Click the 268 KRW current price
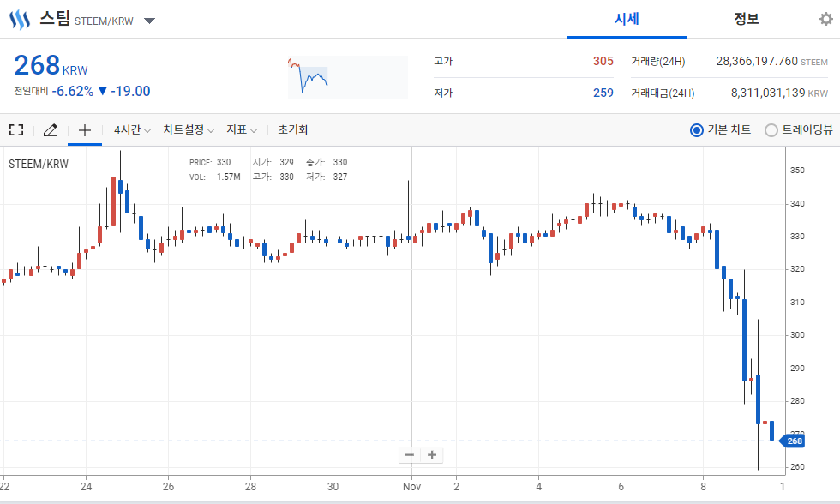Viewport: 840px width, 504px height. (x=51, y=65)
